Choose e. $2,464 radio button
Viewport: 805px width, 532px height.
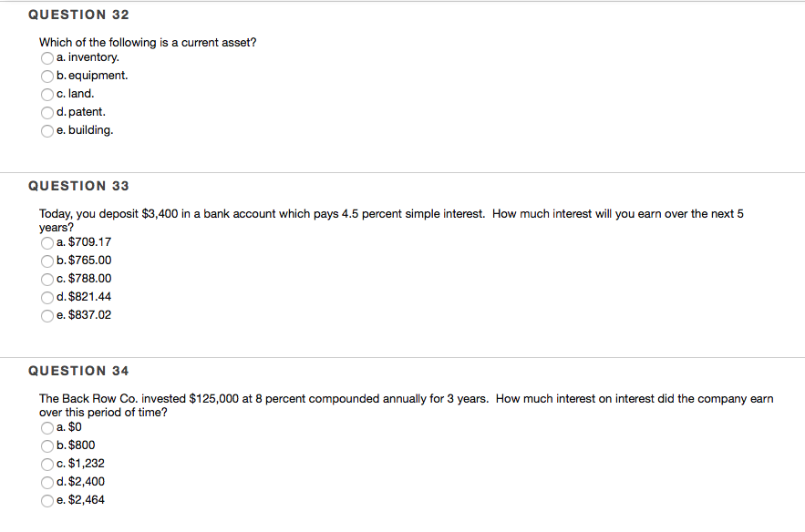[47, 501]
